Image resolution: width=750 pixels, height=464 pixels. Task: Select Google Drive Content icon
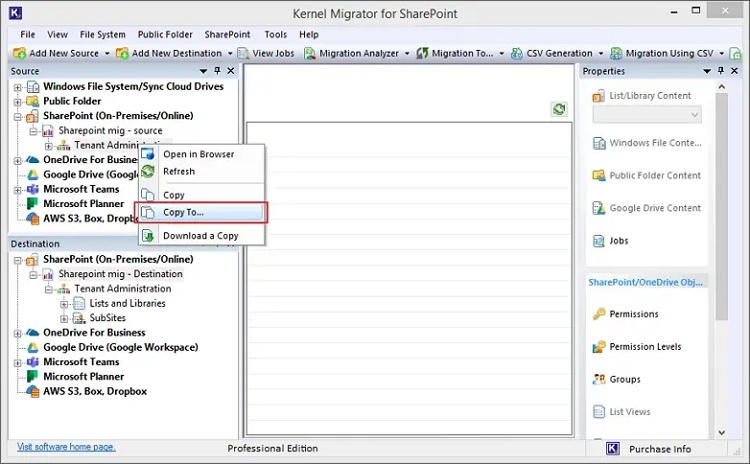(599, 208)
